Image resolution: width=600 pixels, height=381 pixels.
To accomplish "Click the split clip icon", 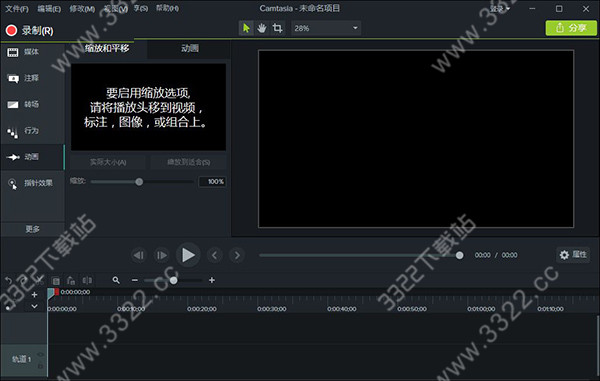I will [87, 280].
